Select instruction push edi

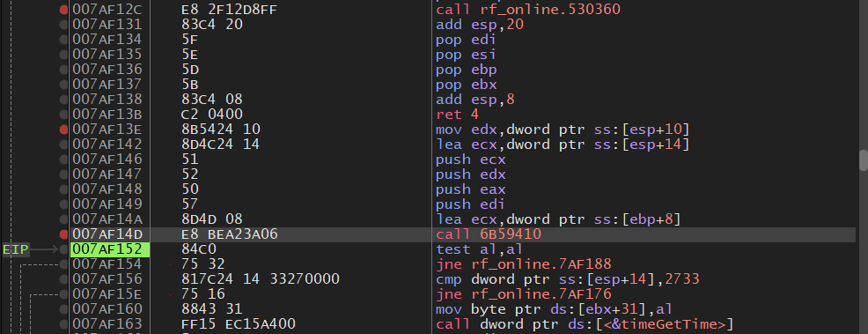pos(471,204)
